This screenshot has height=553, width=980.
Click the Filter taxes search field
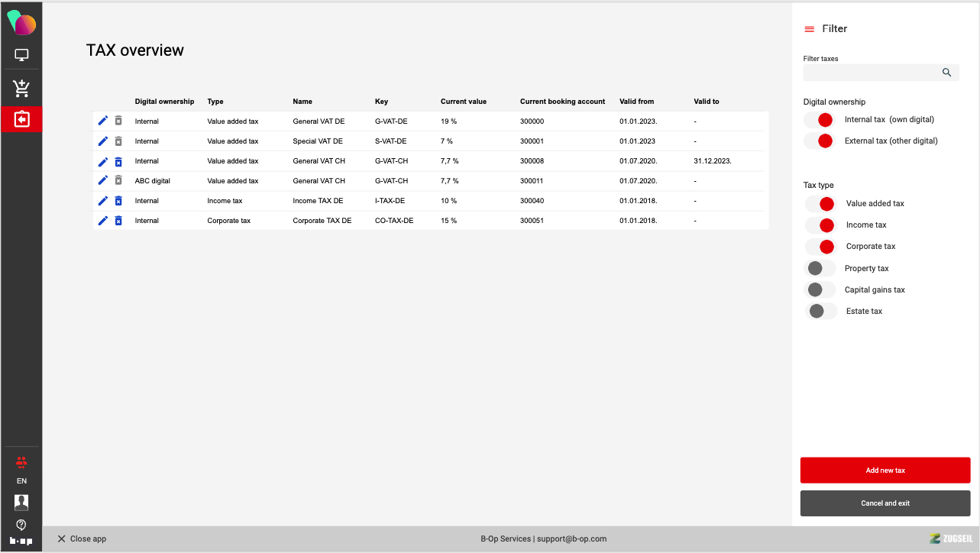pyautogui.click(x=871, y=73)
